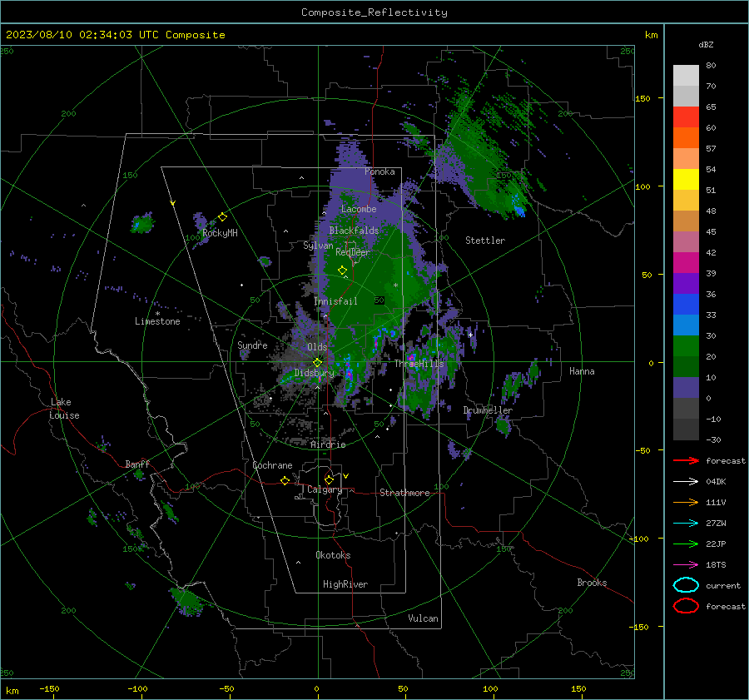Image resolution: width=749 pixels, height=700 pixels.
Task: Select the 65 dBZ red color swatch
Action: pos(686,117)
